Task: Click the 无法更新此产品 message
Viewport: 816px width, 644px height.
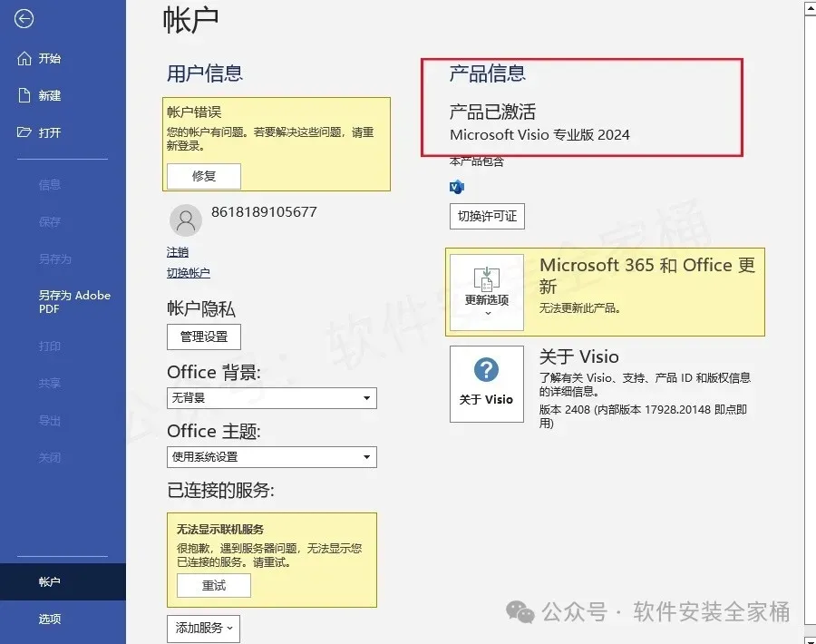Action: coord(580,308)
